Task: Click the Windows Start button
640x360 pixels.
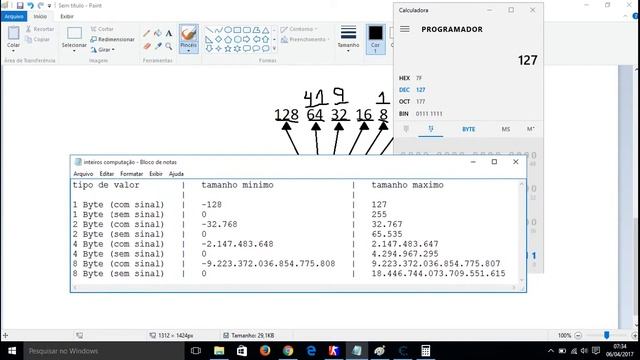Action: click(x=12, y=351)
